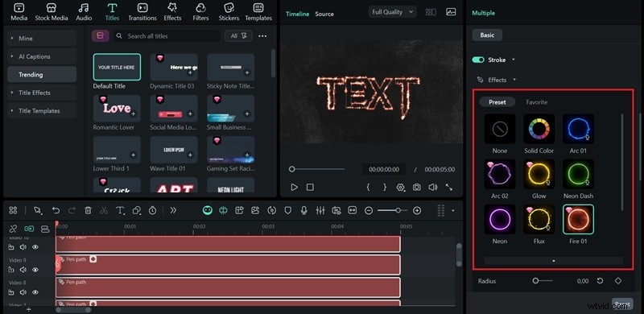Choose the Solid Color preset

(x=539, y=129)
